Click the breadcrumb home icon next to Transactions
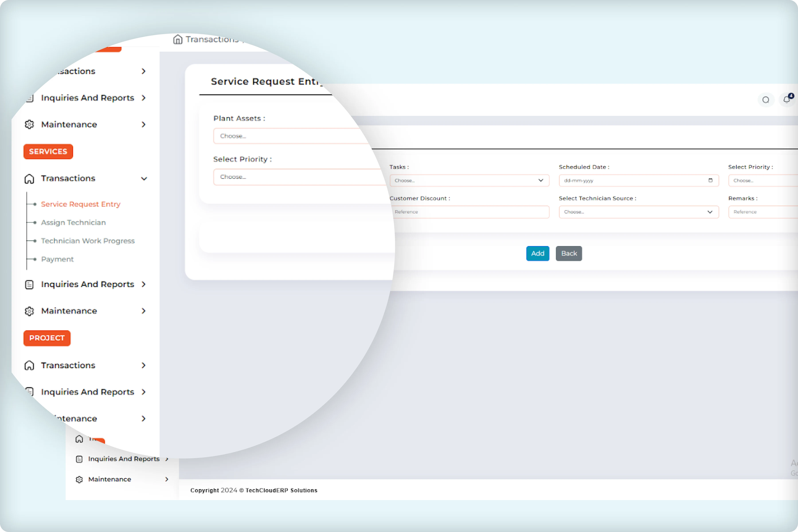The image size is (798, 532). pos(178,39)
